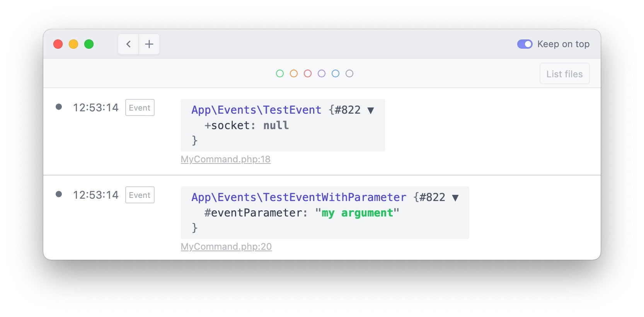Select the App\Events\TestEventWithParameter class name
Screen dimensions: 644x317
299,198
